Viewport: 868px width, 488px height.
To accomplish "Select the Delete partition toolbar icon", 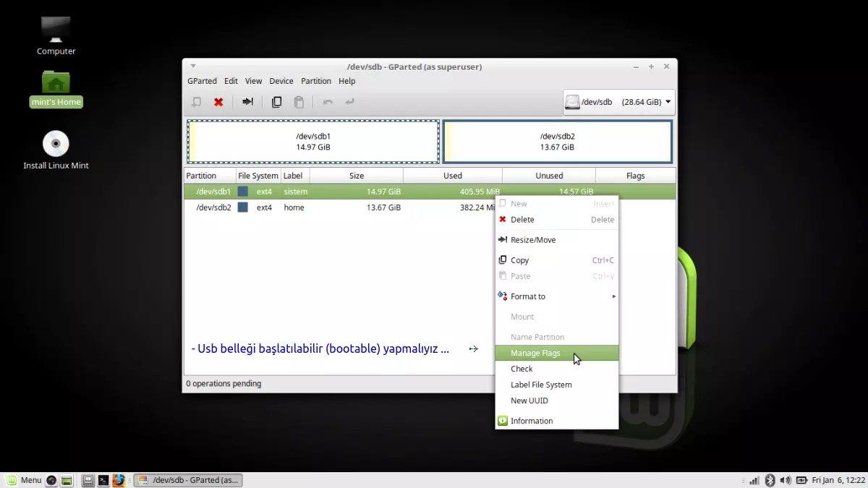I will click(x=218, y=102).
